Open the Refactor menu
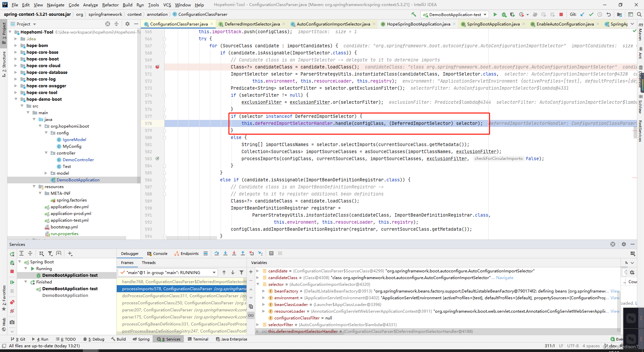 110,5
